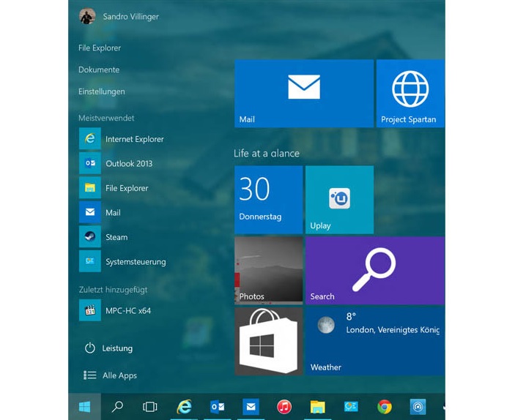The image size is (515, 420).
Task: Open Outlook from the taskbar
Action: (217, 407)
